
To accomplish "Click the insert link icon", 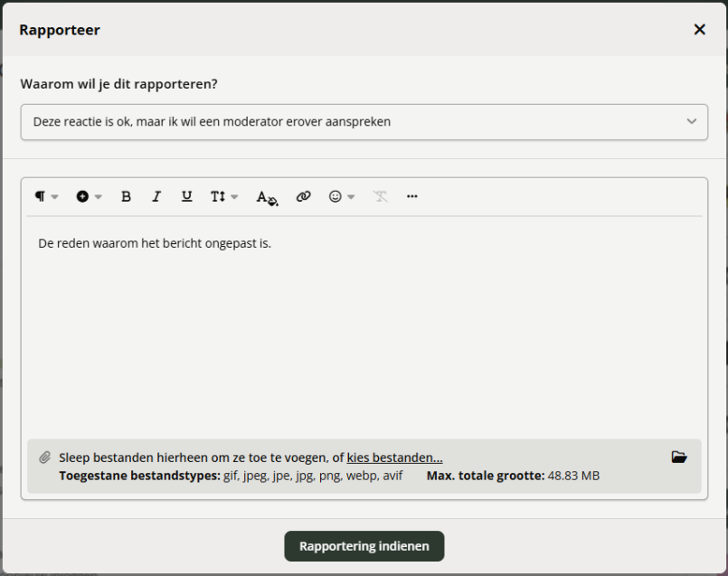I will (303, 196).
